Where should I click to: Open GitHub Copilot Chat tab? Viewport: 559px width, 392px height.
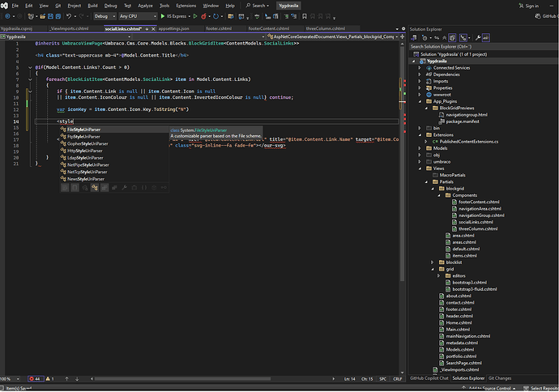[x=429, y=378]
